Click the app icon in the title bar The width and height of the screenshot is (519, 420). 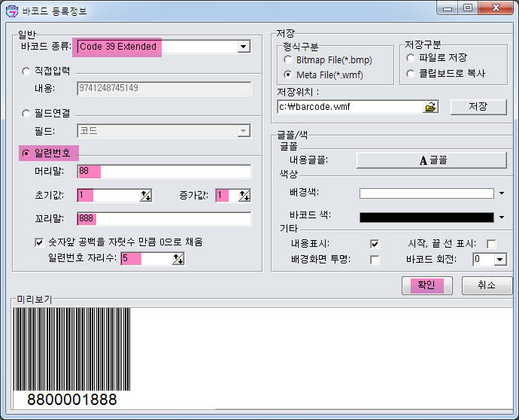point(12,11)
